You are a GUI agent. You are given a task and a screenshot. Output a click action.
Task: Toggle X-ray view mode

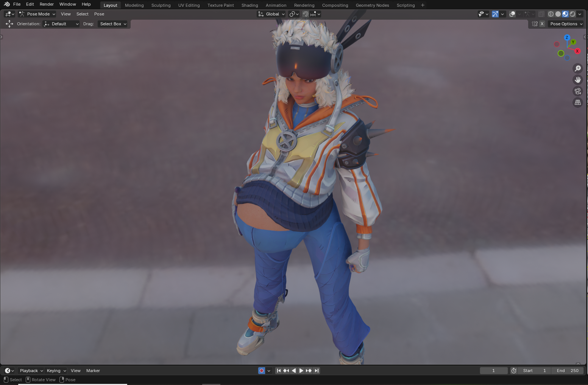coord(541,14)
